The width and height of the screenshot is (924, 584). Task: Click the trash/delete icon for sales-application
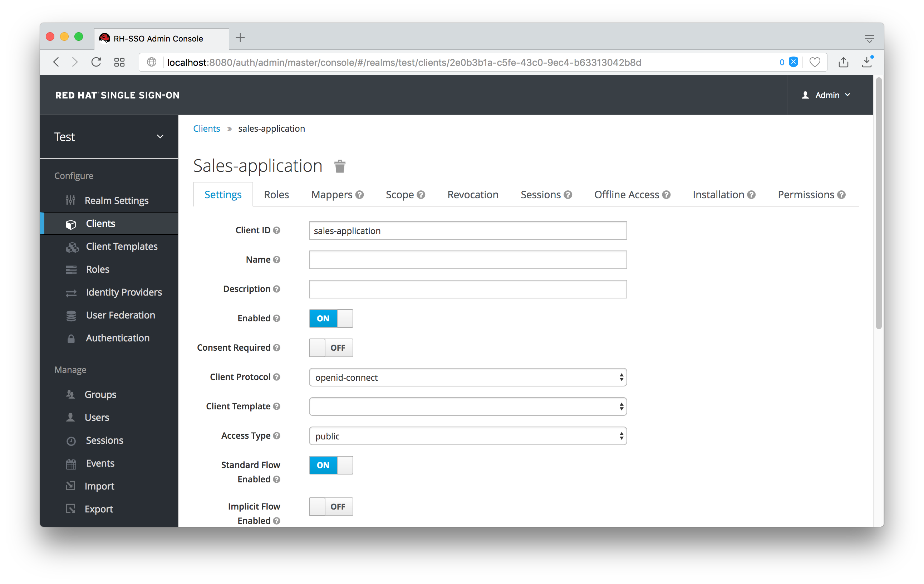pos(340,166)
